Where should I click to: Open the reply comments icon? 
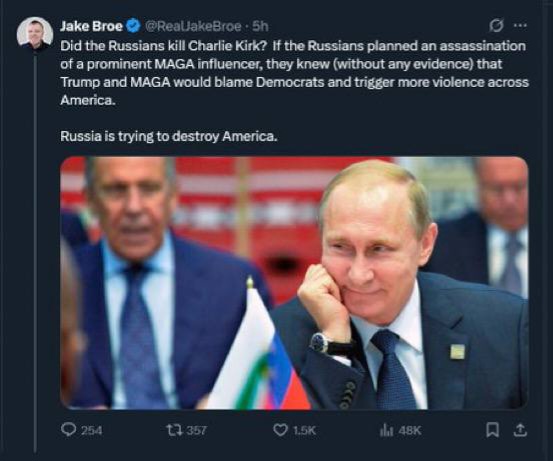click(68, 430)
